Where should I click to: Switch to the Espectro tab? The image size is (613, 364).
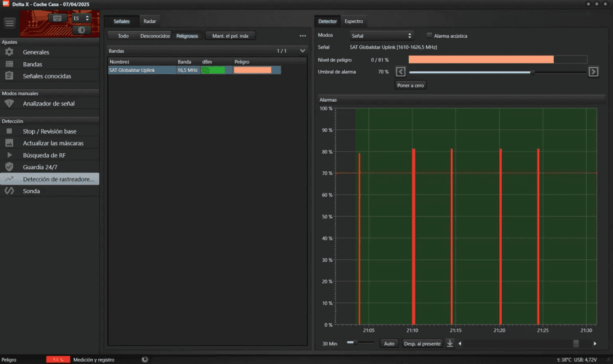pos(354,22)
